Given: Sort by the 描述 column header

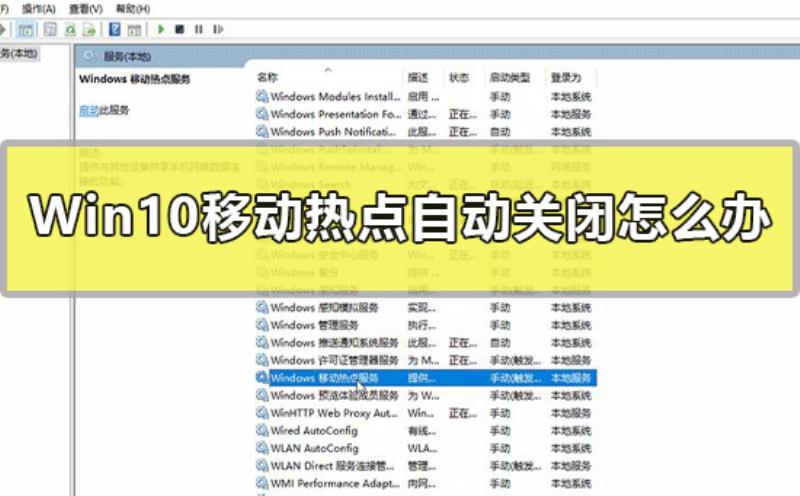Looking at the screenshot, I should coord(418,77).
